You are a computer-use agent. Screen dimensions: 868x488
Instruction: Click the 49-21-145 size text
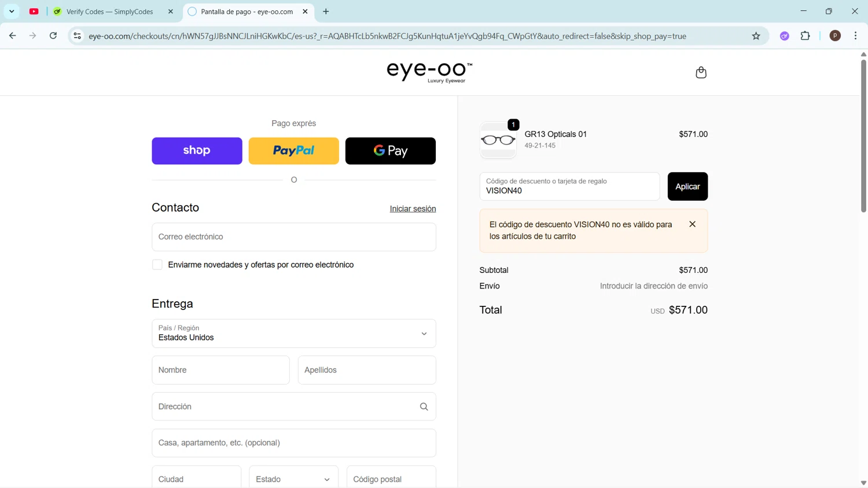pyautogui.click(x=540, y=146)
